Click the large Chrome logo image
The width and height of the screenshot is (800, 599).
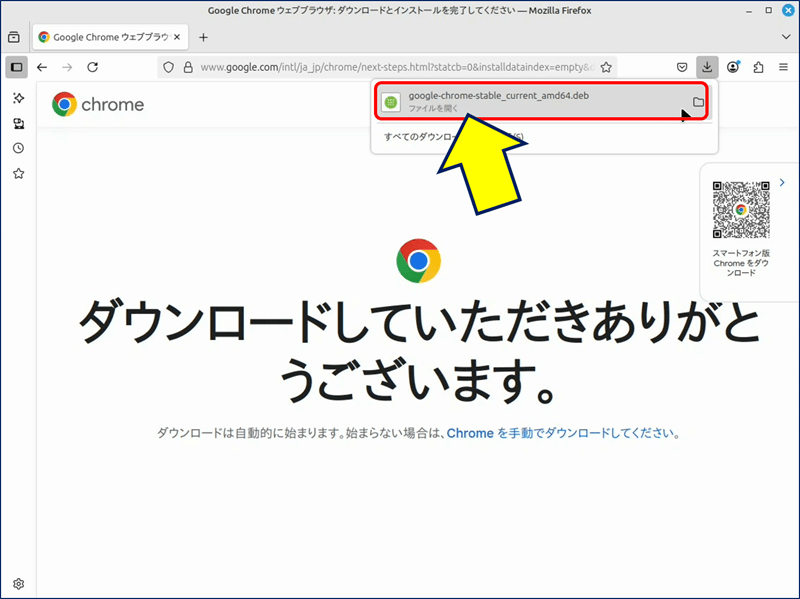(418, 261)
